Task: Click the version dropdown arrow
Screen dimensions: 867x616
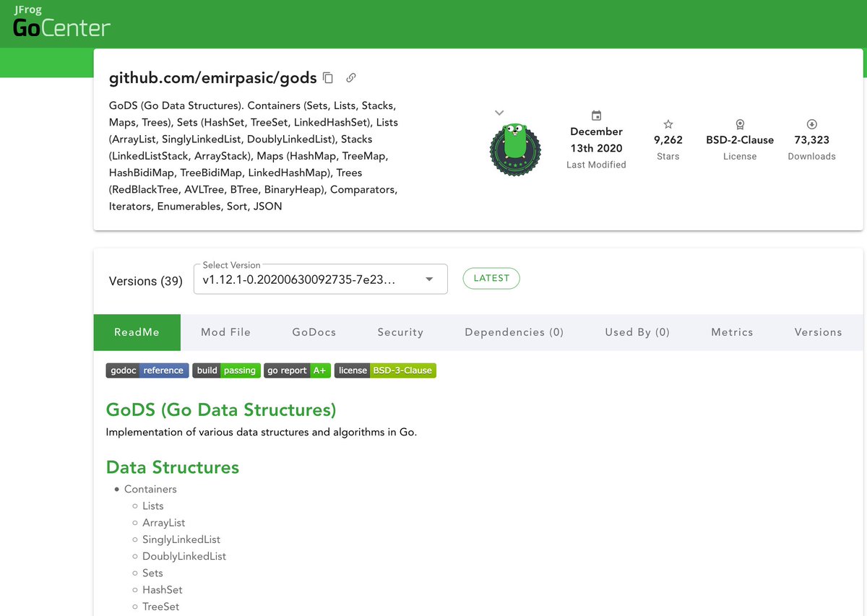Action: pos(429,279)
